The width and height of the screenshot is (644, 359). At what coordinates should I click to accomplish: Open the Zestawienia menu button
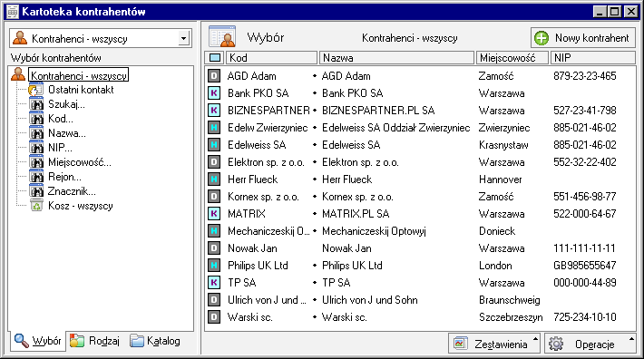click(494, 344)
